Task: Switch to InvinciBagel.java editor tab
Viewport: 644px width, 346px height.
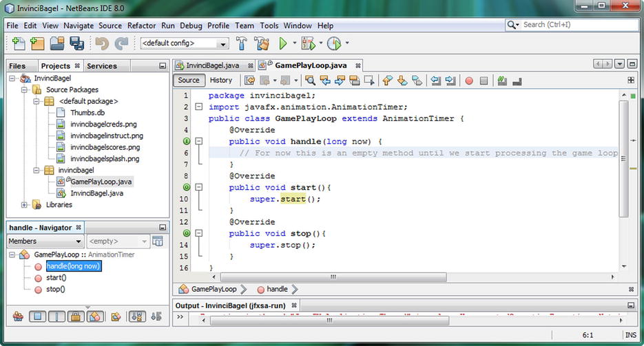Action: tap(213, 65)
